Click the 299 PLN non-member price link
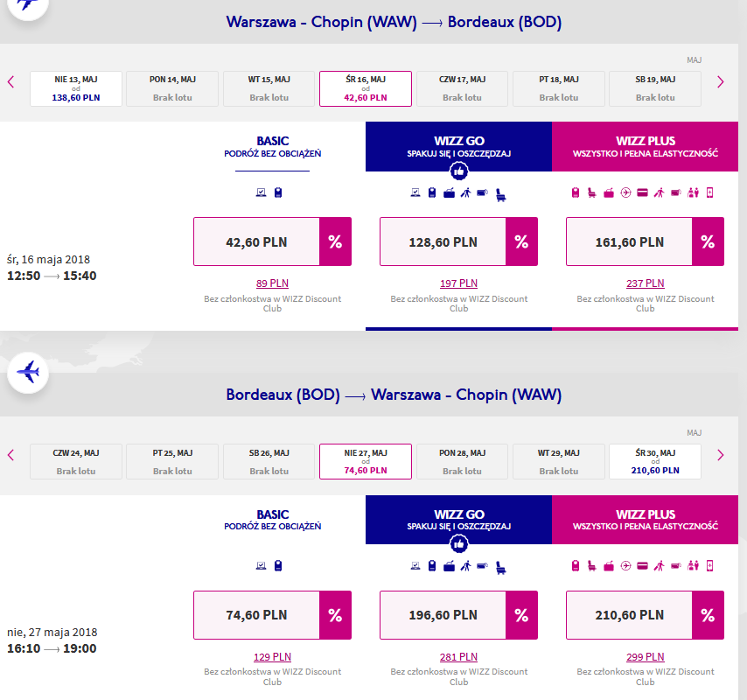747x700 pixels. coord(645,657)
